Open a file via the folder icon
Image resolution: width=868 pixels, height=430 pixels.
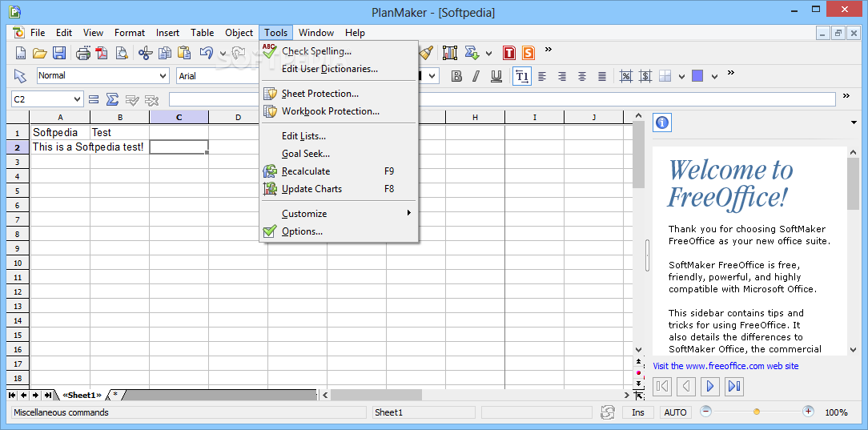pyautogui.click(x=39, y=53)
